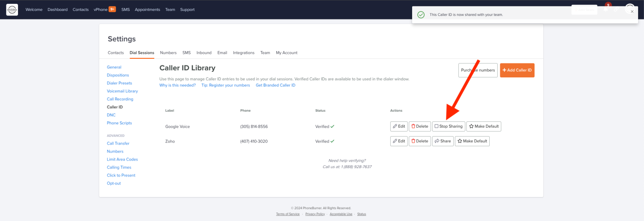Share the Zoho caller ID with team

coord(443,141)
